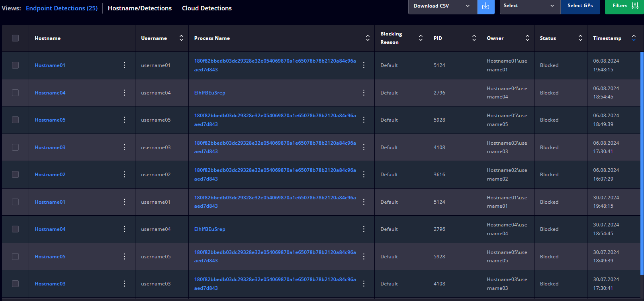This screenshot has height=301, width=644.
Task: Switch to Endpoint Detections (25) view
Action: click(62, 8)
